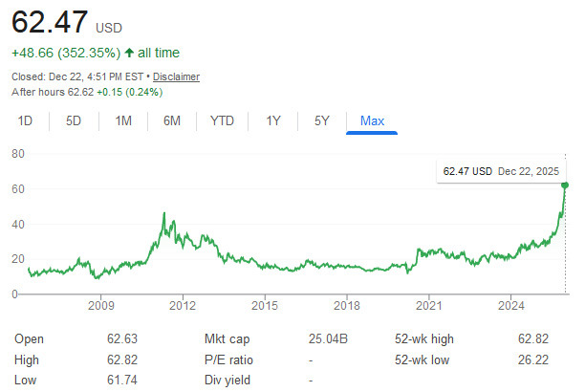Open the 6M range tab
The image size is (585, 392).
pyautogui.click(x=172, y=120)
